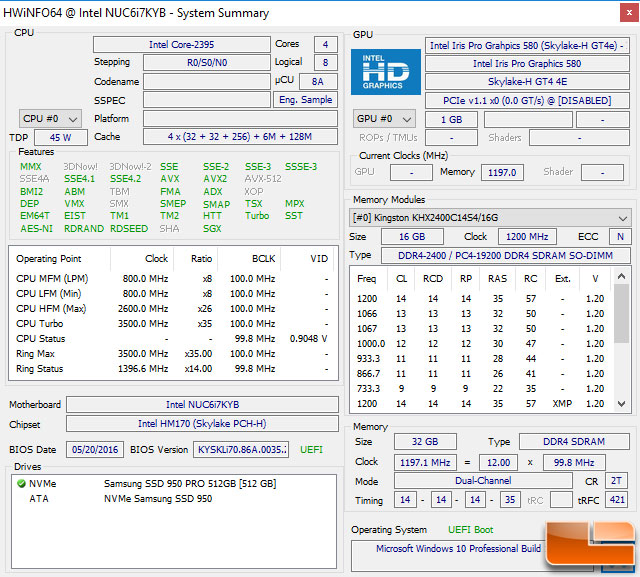Click the 1000.0 frequency timing row

pos(480,344)
